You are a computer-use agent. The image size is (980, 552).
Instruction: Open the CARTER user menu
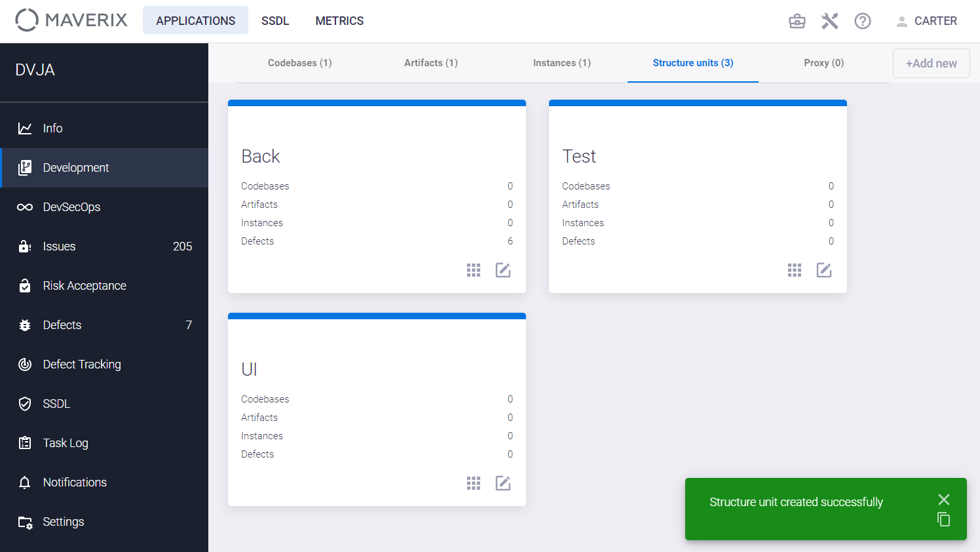point(926,21)
